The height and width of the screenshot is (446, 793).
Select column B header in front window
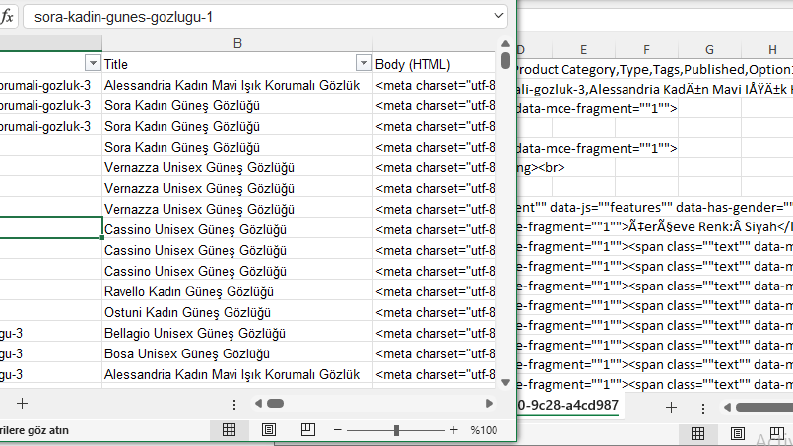(237, 43)
